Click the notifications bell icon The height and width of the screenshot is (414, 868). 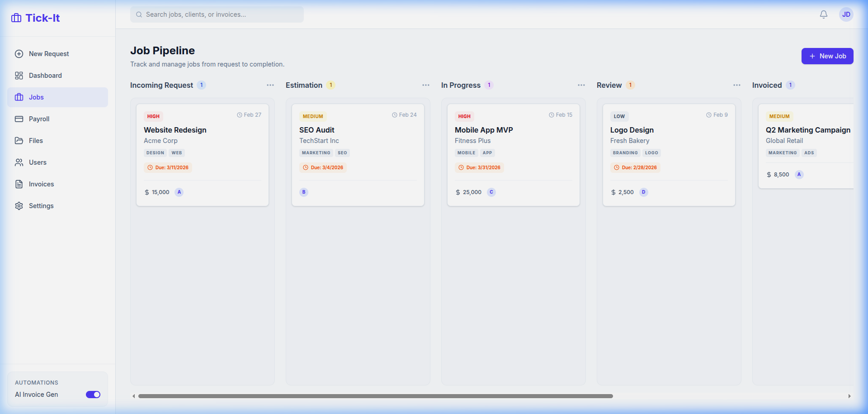[824, 14]
